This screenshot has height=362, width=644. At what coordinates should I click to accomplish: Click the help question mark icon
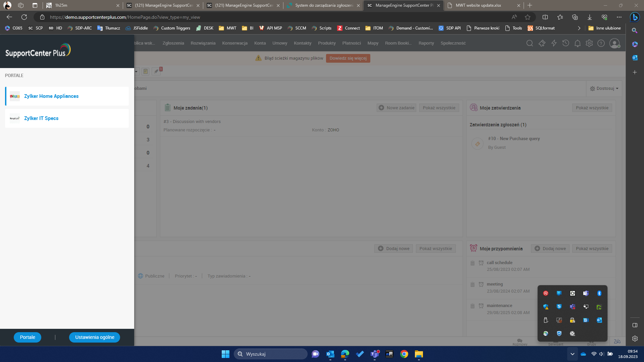point(601,43)
